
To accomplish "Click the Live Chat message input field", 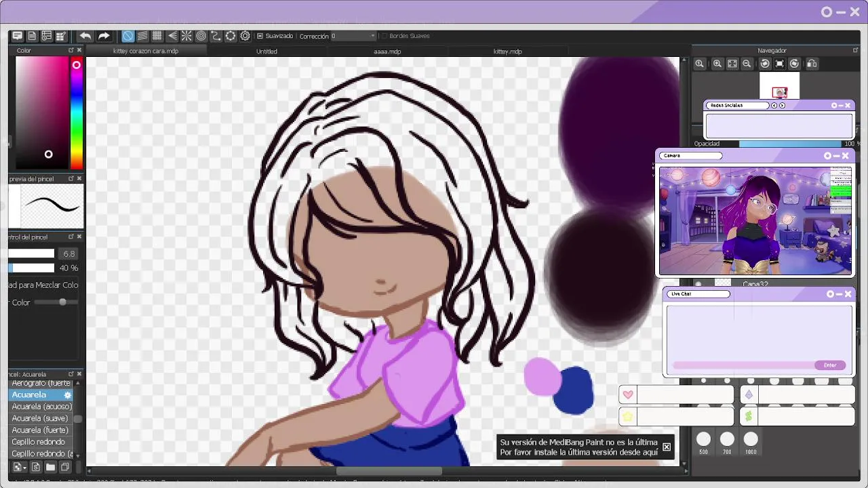I will tap(743, 365).
